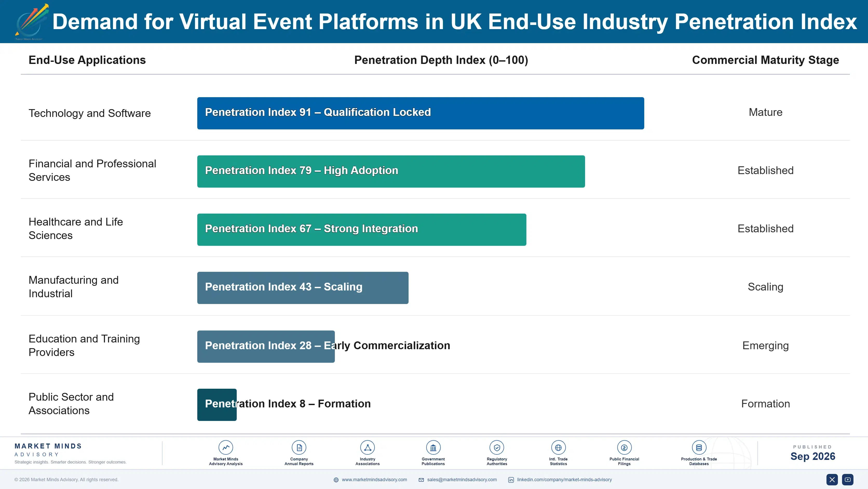Click the Production & Trade Databases icon
Viewport: 868px width, 489px height.
699,447
